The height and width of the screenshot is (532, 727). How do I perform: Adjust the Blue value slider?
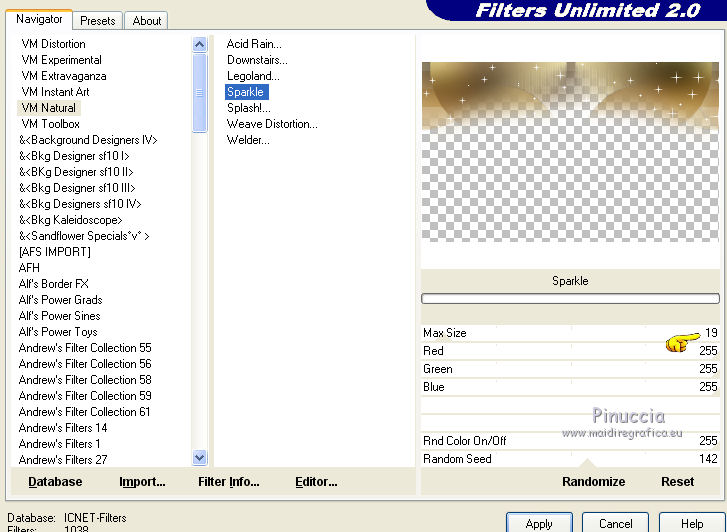570,387
